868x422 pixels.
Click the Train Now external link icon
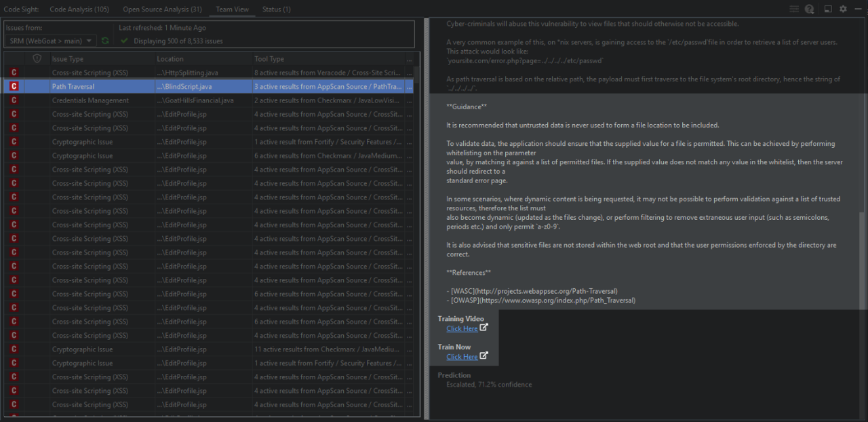click(x=484, y=356)
